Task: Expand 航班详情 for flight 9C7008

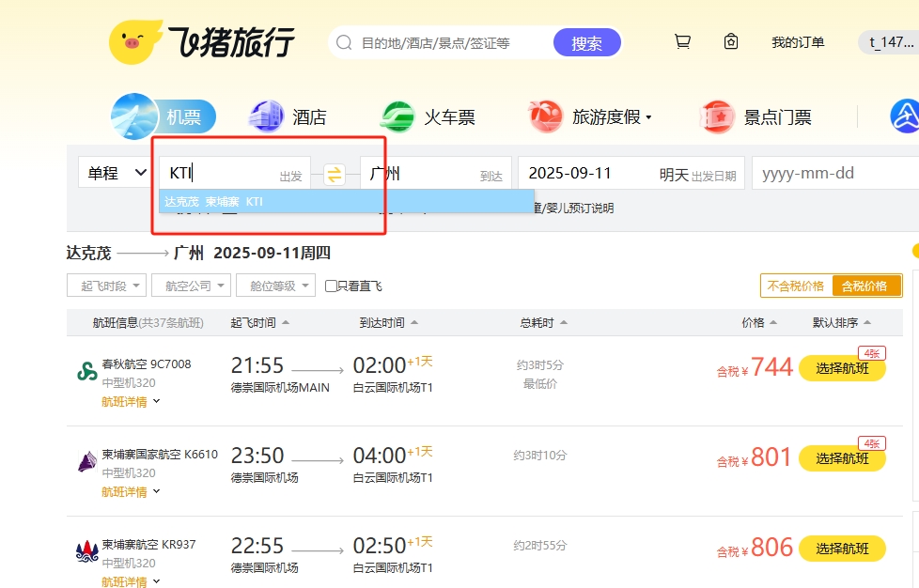Action: pyautogui.click(x=131, y=402)
